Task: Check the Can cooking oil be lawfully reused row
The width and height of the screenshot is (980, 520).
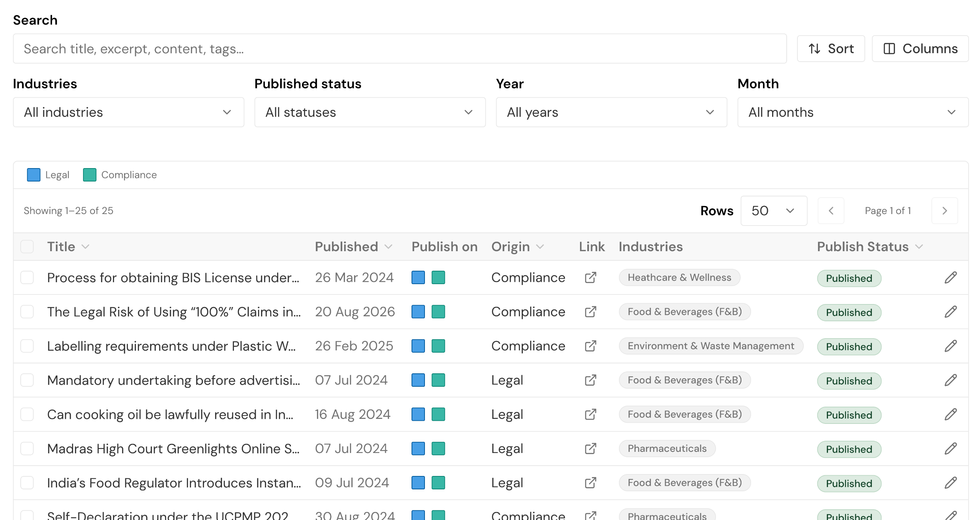Action: [x=27, y=414]
